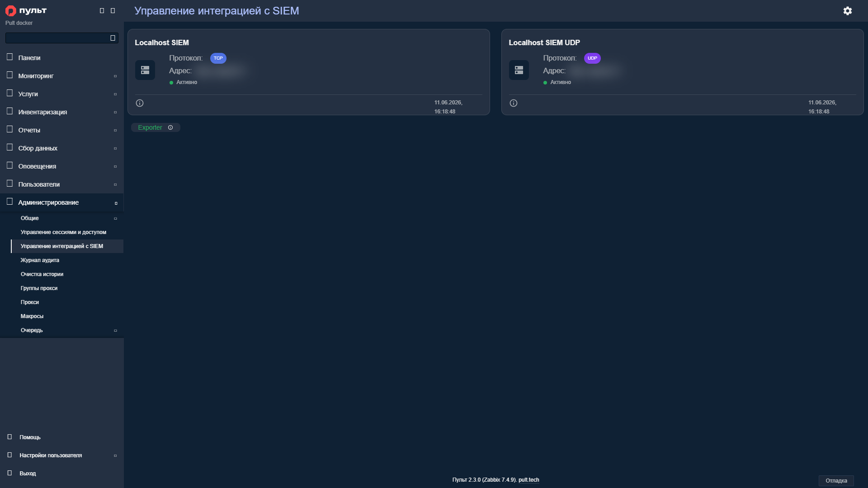
Task: Expand the Мониторинг menu section
Action: [61, 76]
